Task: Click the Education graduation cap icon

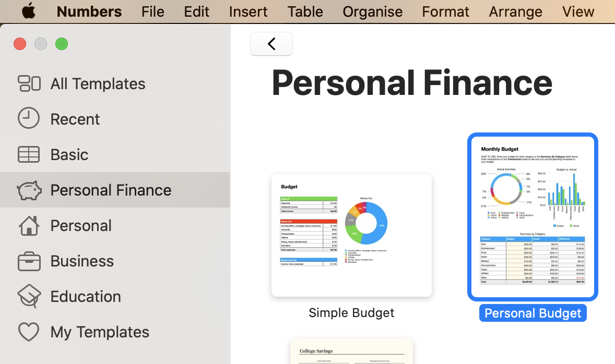Action: pyautogui.click(x=29, y=296)
